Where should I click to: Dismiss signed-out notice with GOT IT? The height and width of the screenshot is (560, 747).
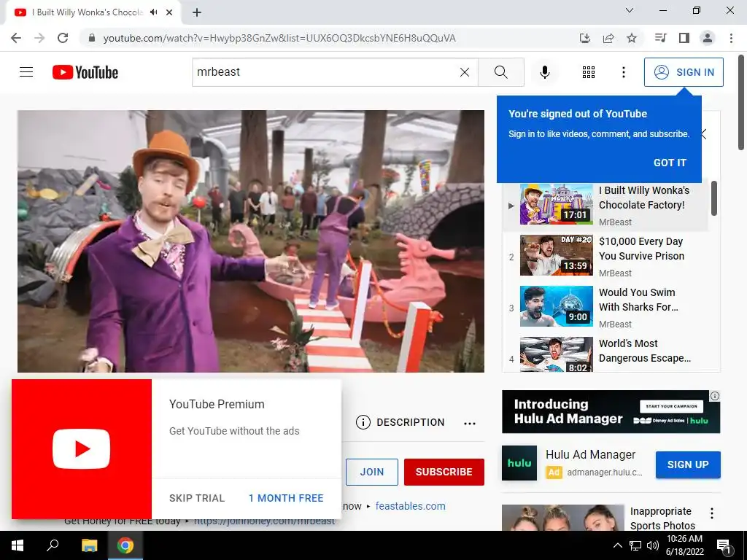[x=670, y=163]
